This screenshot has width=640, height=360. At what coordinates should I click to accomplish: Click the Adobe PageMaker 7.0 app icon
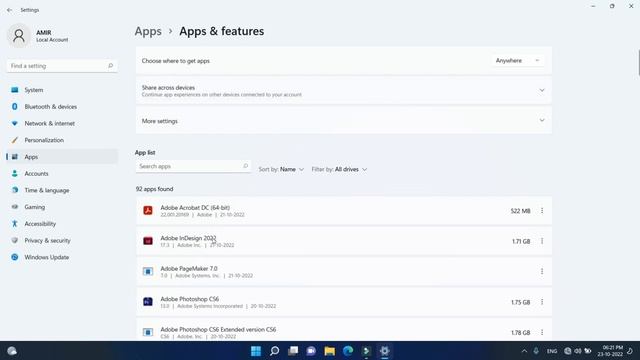pyautogui.click(x=148, y=271)
